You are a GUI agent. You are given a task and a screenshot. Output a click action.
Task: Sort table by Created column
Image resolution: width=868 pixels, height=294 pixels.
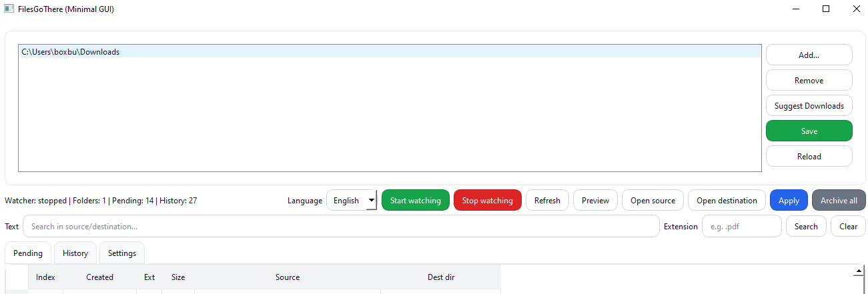[99, 277]
